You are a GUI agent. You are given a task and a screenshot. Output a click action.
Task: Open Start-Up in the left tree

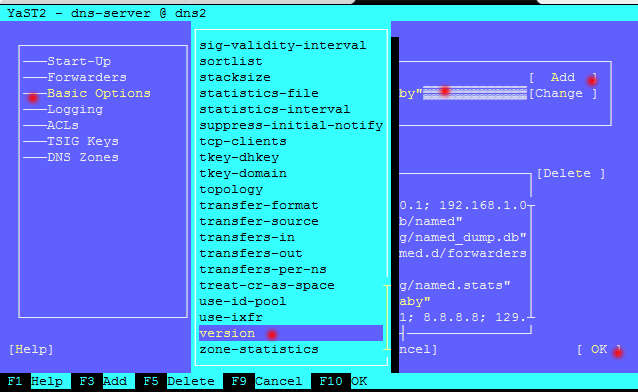(x=79, y=61)
